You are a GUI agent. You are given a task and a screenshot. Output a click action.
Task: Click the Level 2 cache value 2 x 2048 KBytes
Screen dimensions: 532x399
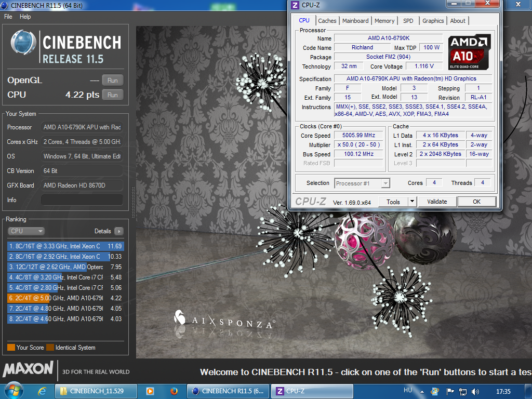(x=441, y=154)
